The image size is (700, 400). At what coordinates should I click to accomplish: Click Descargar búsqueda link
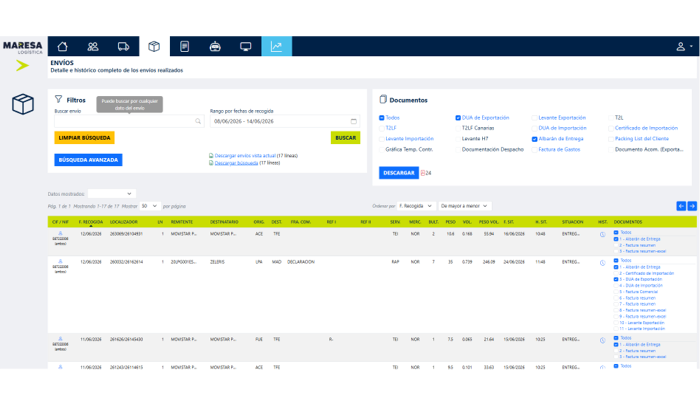click(236, 163)
